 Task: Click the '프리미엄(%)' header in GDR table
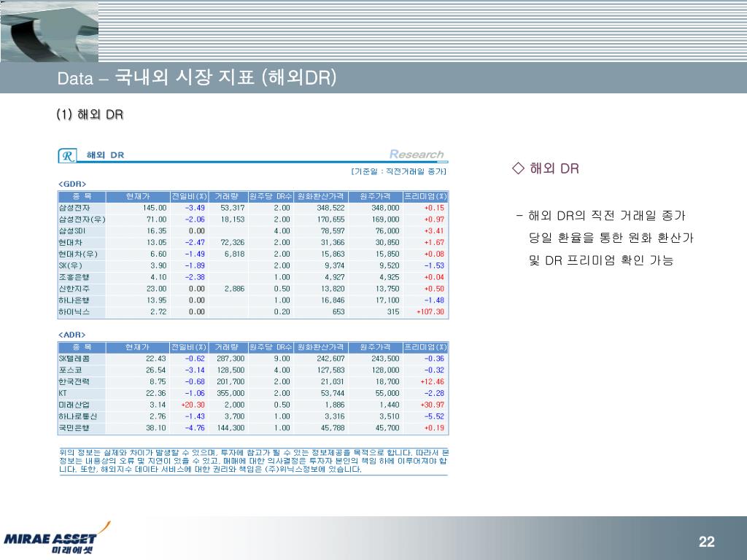click(x=425, y=196)
